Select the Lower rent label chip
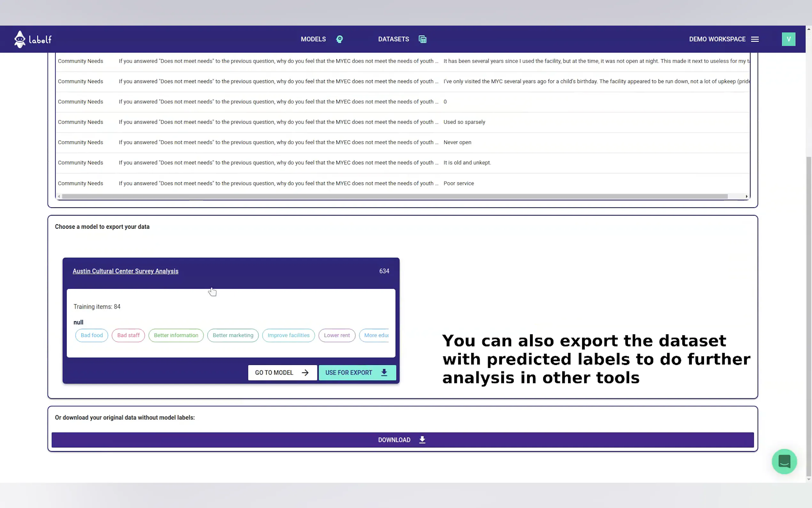The width and height of the screenshot is (812, 508). pos(337,335)
